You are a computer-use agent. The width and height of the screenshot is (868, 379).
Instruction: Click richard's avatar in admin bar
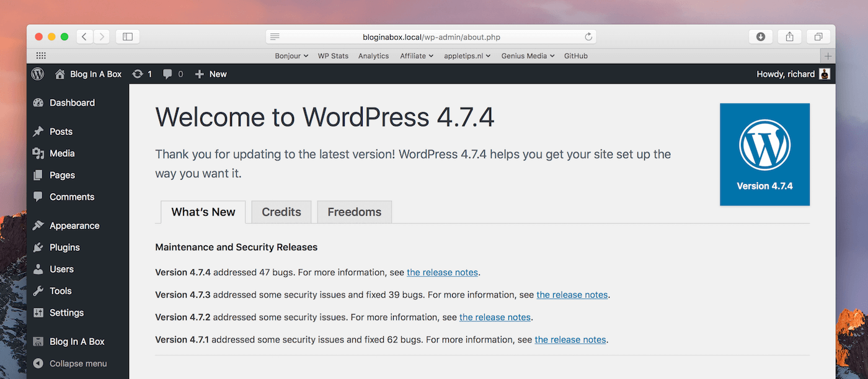click(x=825, y=74)
